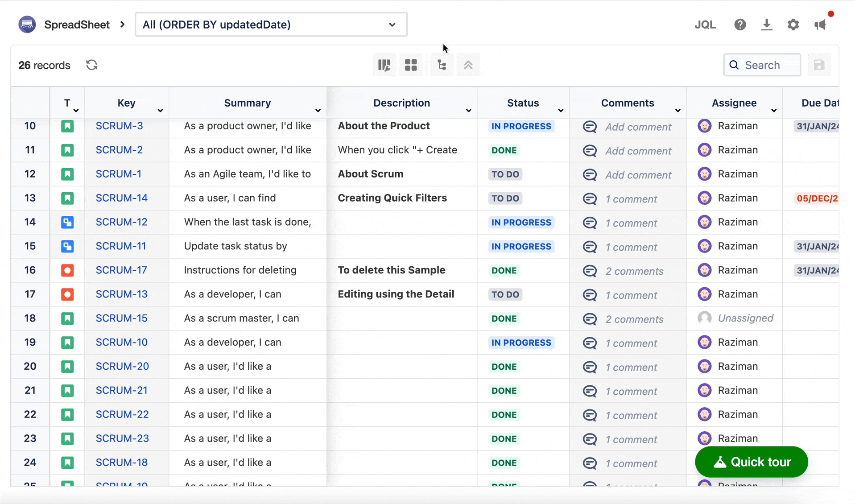Click the SpreadSheet breadcrumb label

point(77,25)
